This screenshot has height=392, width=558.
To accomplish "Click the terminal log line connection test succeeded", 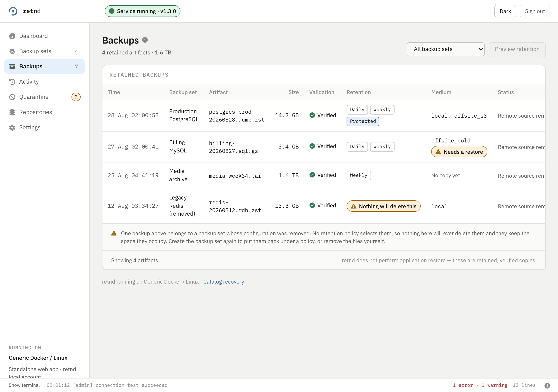I will coord(107,385).
